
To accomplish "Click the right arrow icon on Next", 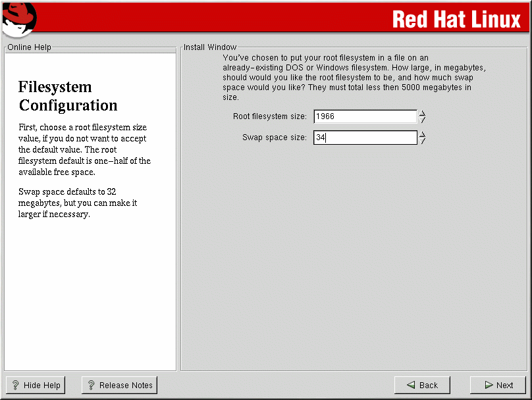I will (489, 386).
